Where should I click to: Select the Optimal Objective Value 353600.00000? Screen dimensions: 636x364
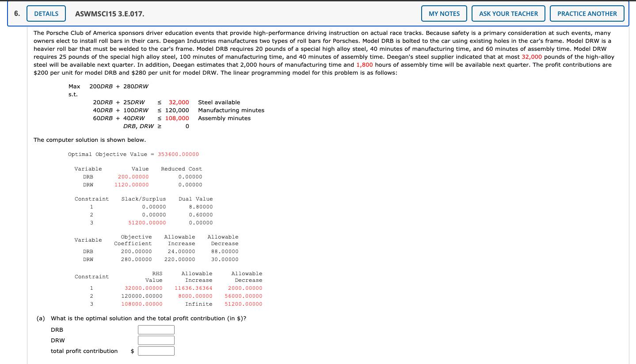tap(179, 154)
